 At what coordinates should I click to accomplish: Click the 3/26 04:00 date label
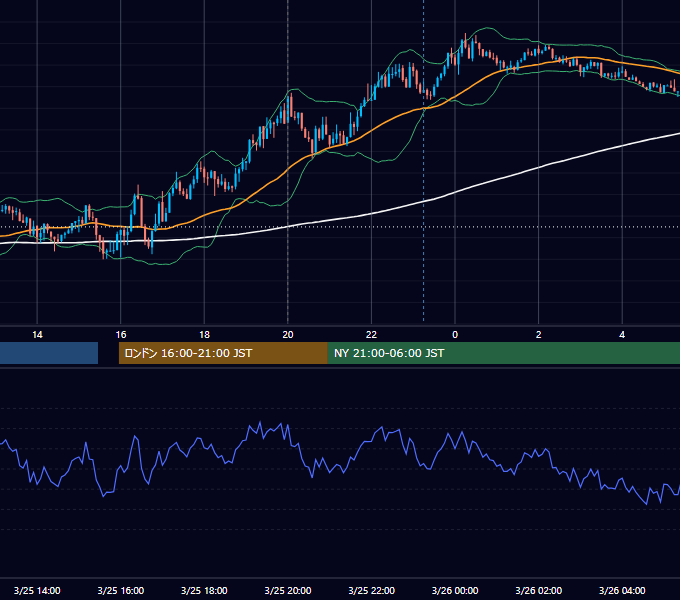pyautogui.click(x=622, y=590)
